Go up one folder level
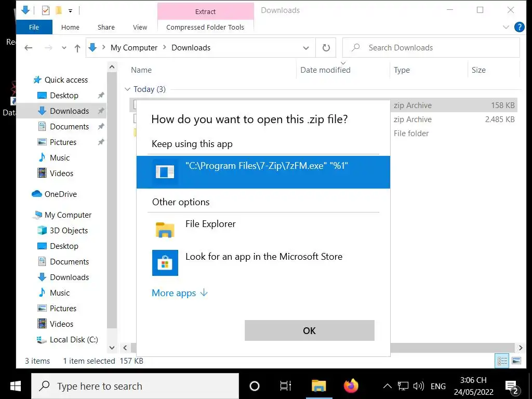Image resolution: width=532 pixels, height=399 pixels. click(77, 48)
